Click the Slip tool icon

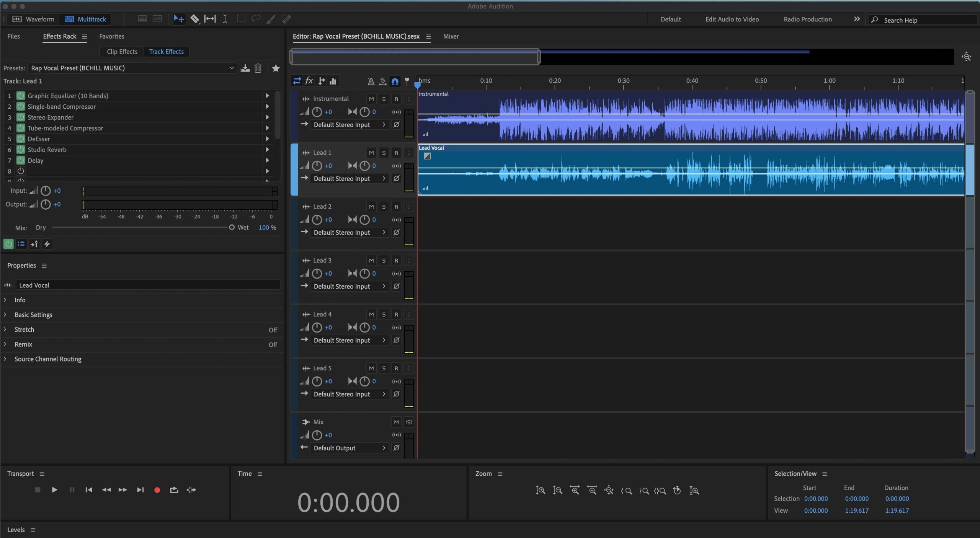point(210,19)
